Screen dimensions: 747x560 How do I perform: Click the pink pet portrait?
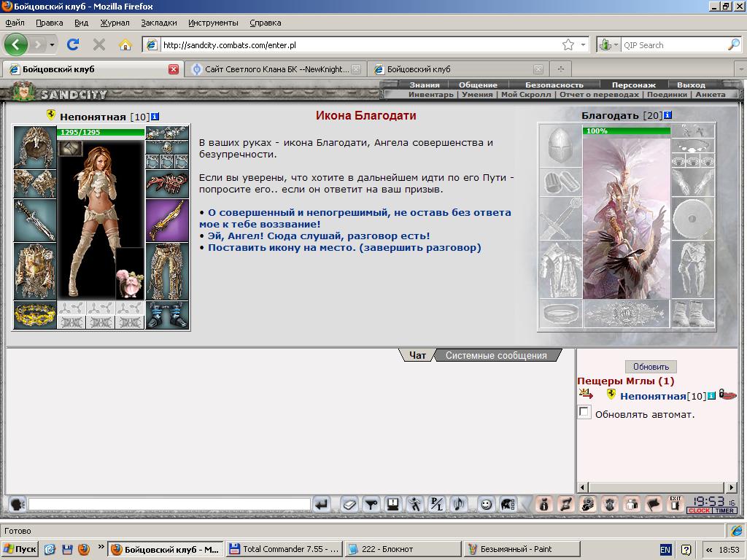coord(130,282)
